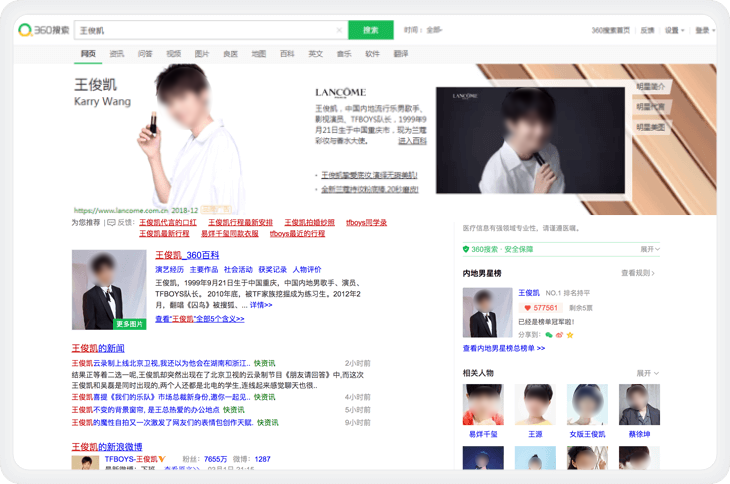The height and width of the screenshot is (484, 730).
Task: Select the 明星简介 side tab
Action: tap(651, 87)
